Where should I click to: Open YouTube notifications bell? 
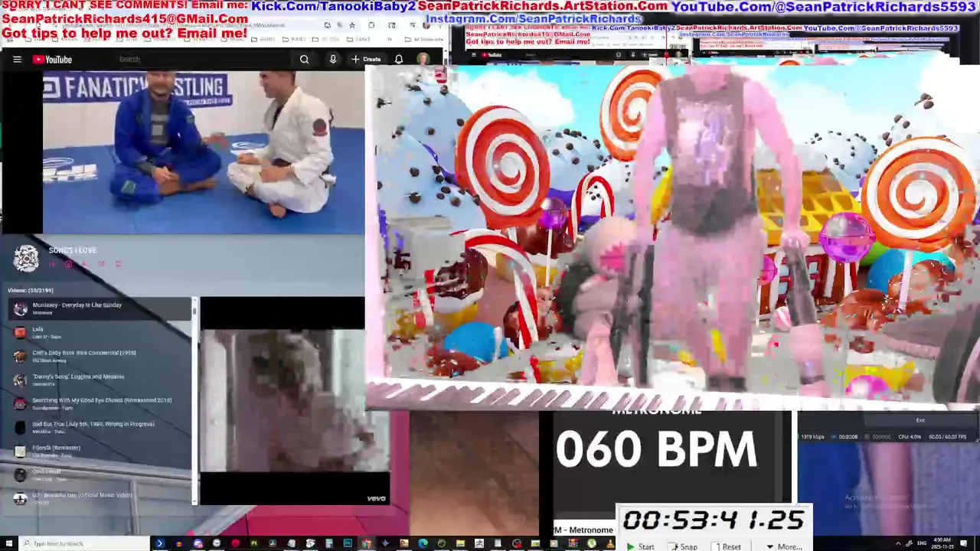tap(399, 59)
